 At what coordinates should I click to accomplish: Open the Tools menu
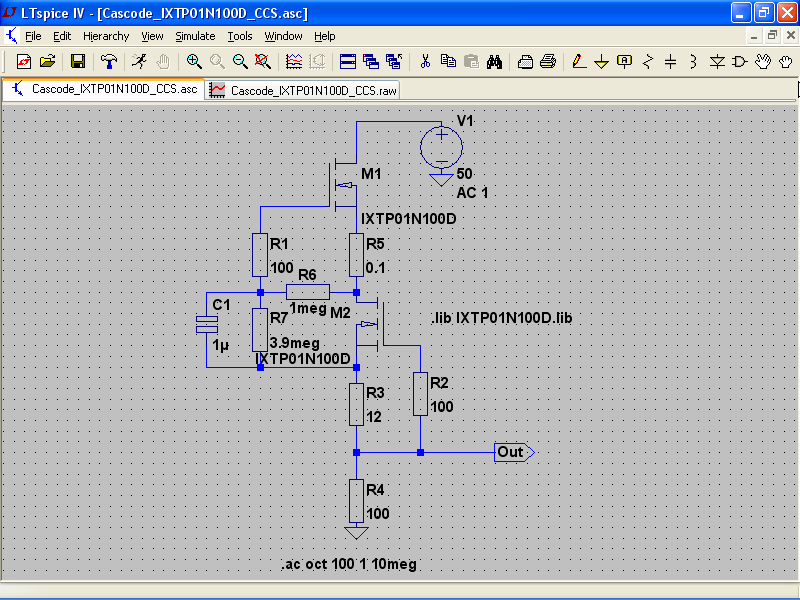tap(240, 36)
